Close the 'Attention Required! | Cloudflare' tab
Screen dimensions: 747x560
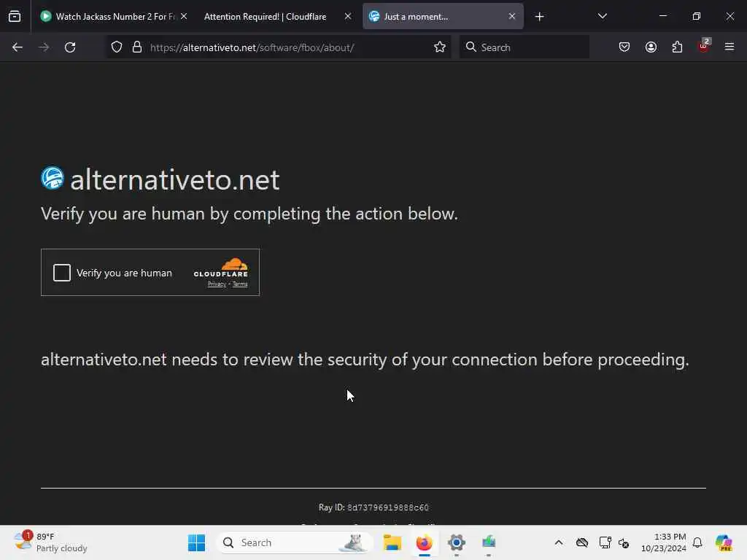coord(348,17)
